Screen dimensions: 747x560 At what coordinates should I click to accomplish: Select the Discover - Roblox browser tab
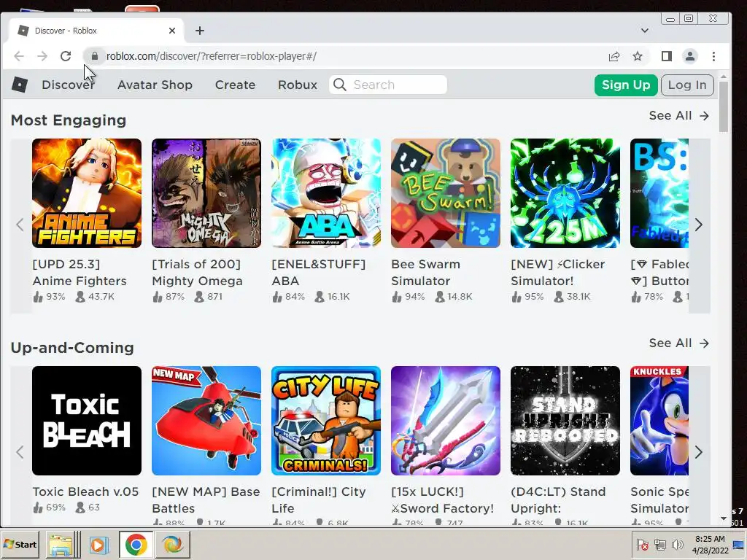96,31
